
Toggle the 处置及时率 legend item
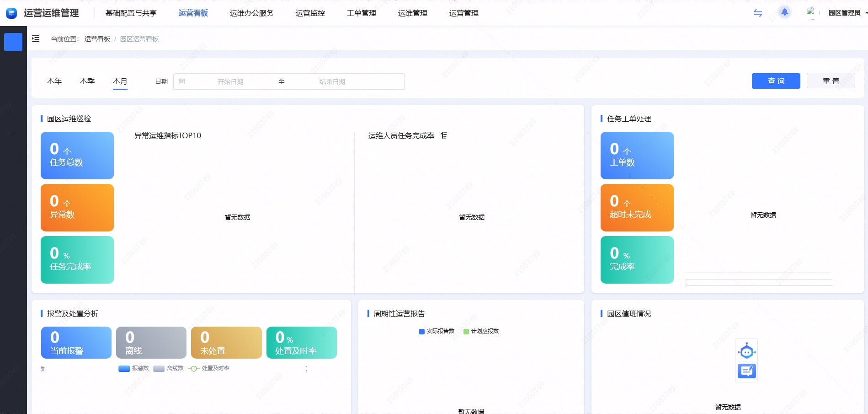click(x=209, y=368)
